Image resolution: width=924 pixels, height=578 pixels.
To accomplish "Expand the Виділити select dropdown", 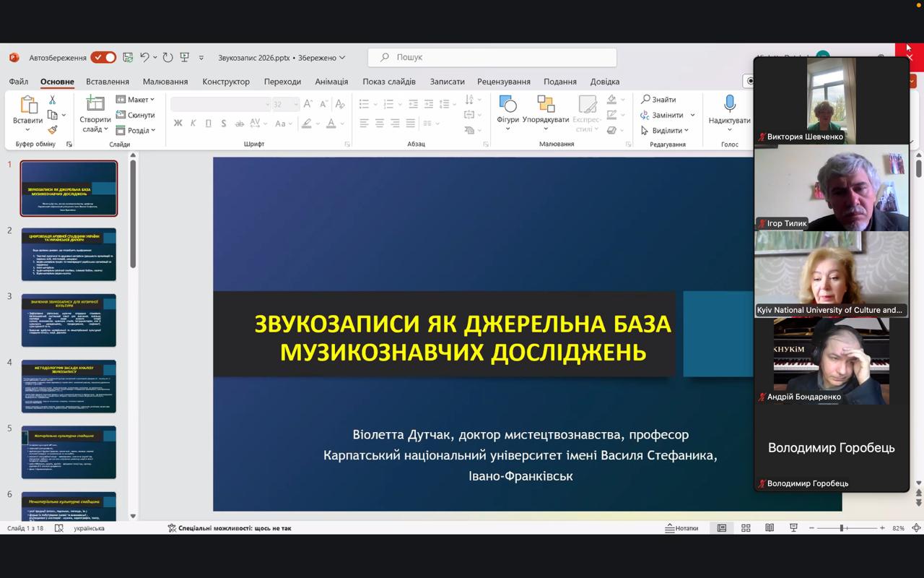I will coord(665,130).
